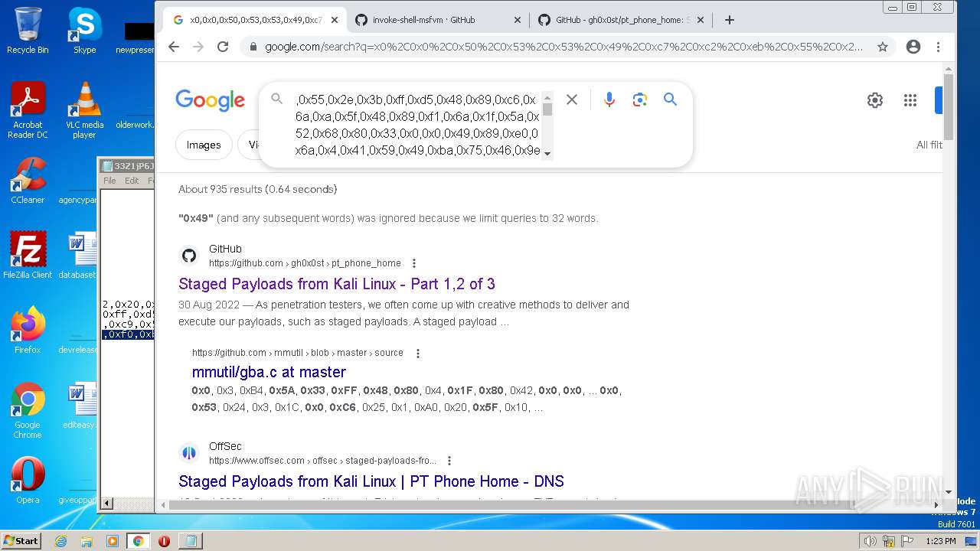This screenshot has height=551, width=980.
Task: Switch to Notepad in the taskbar
Action: [190, 541]
